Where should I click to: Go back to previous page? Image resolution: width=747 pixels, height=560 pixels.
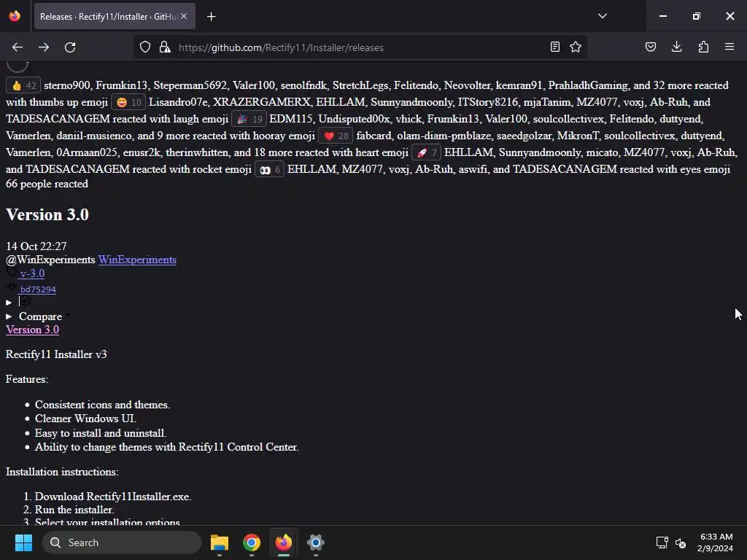[18, 47]
